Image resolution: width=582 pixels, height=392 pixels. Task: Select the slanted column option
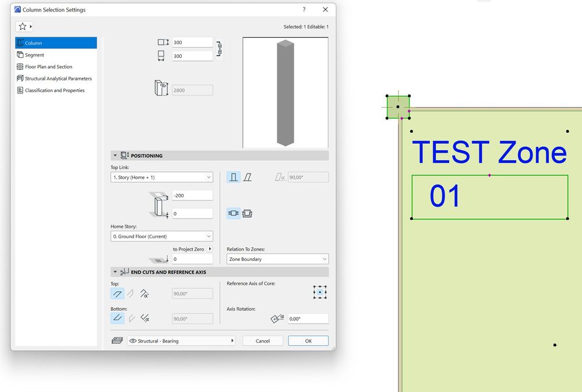(x=248, y=177)
